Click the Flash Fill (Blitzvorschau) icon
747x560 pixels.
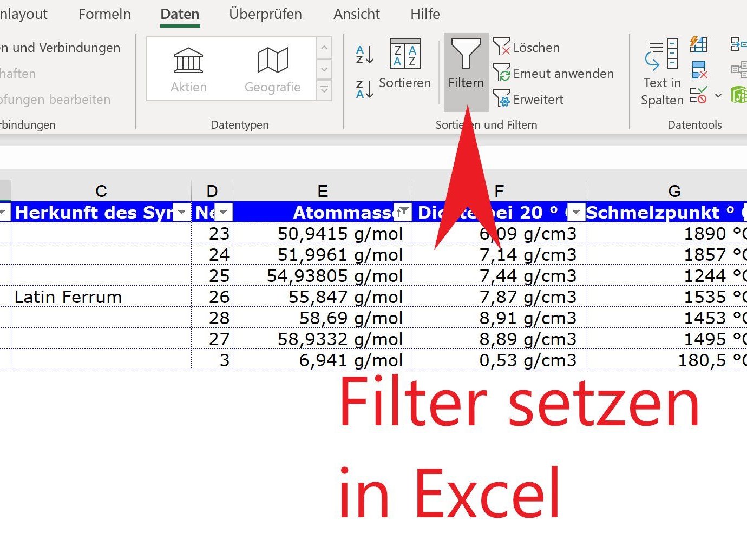[699, 44]
